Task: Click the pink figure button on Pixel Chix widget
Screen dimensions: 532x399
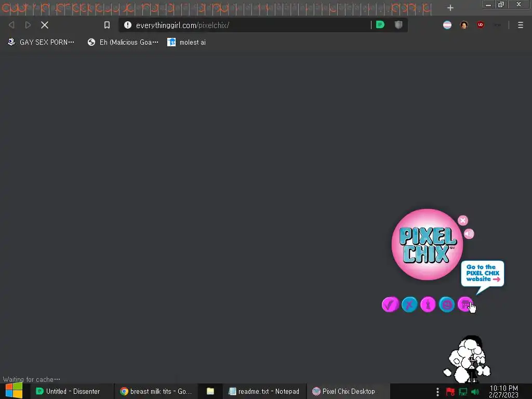Action: 428,304
